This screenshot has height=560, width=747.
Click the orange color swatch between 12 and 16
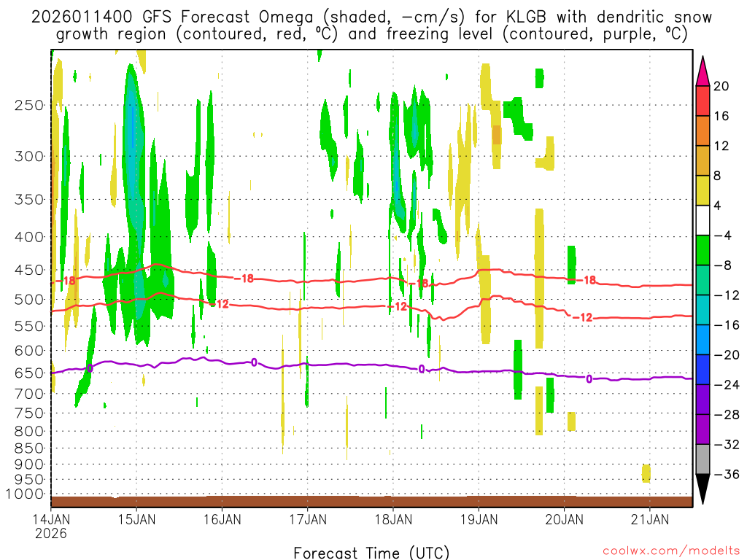click(x=703, y=131)
